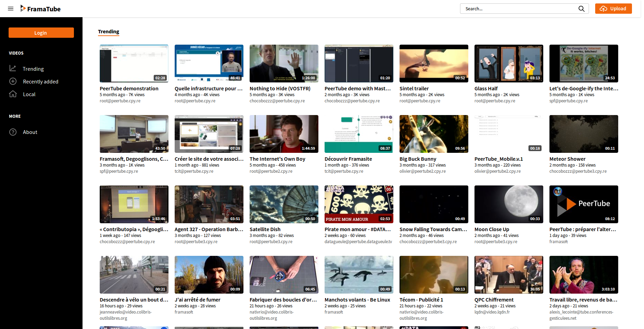Screen dimensions: 644x329
Task: Open Manchots volants - Be Linux title
Action: coord(357,300)
